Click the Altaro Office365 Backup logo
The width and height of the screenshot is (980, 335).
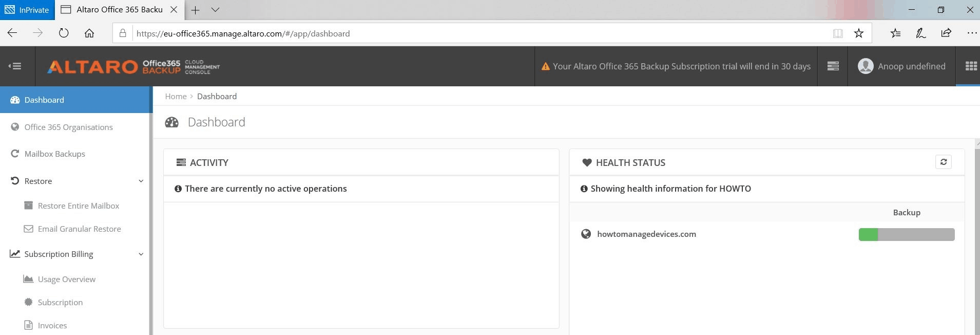(133, 67)
